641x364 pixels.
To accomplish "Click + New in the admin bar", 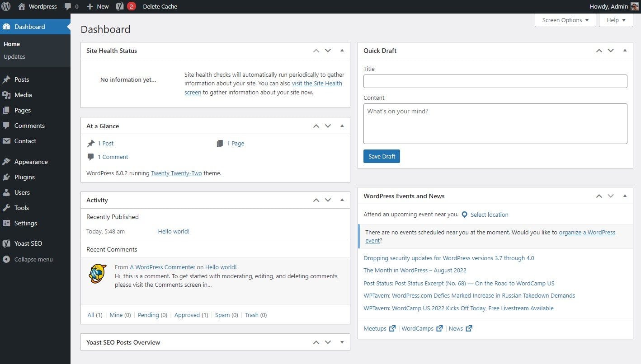I will click(x=97, y=6).
